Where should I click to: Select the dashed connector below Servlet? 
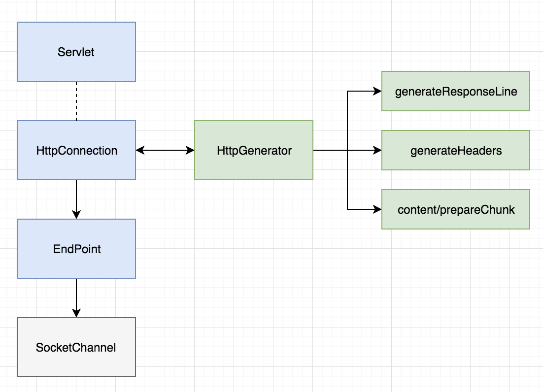tap(76, 101)
